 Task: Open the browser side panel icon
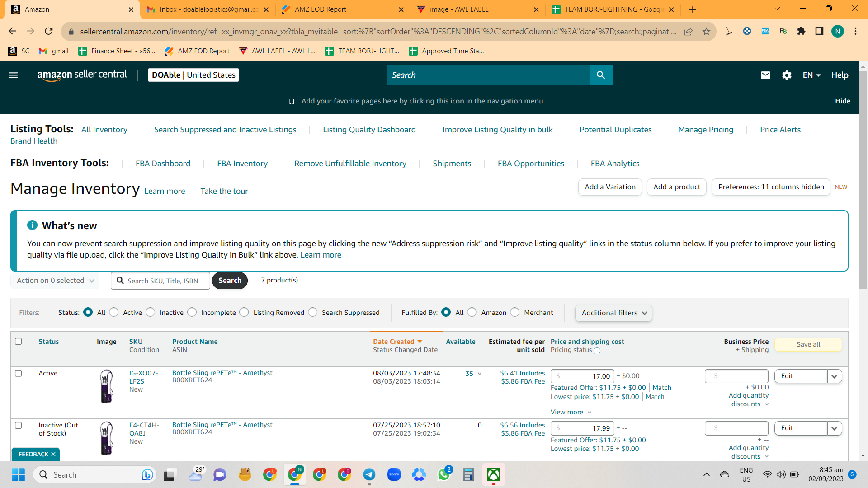pyautogui.click(x=819, y=31)
